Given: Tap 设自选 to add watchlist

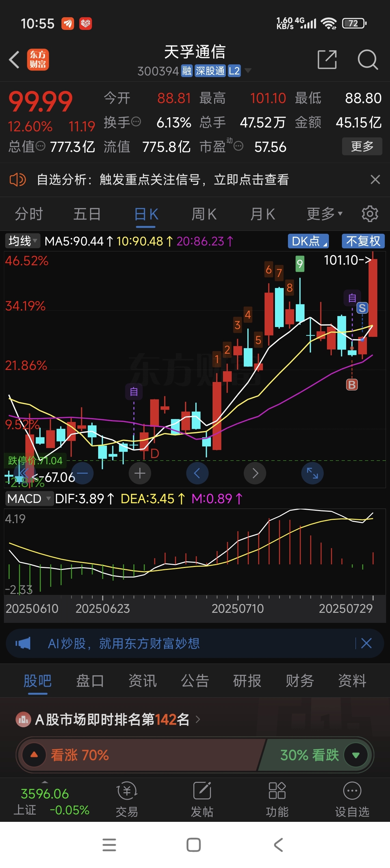Looking at the screenshot, I should [x=352, y=800].
